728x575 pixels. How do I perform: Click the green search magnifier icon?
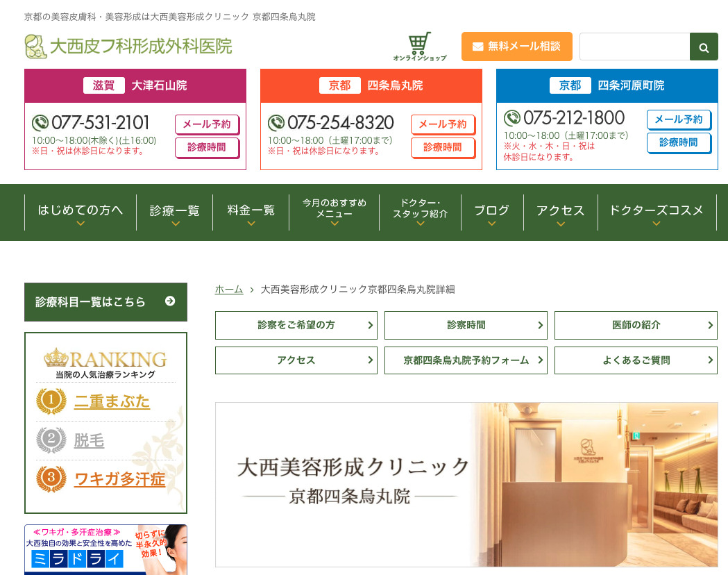pyautogui.click(x=704, y=47)
